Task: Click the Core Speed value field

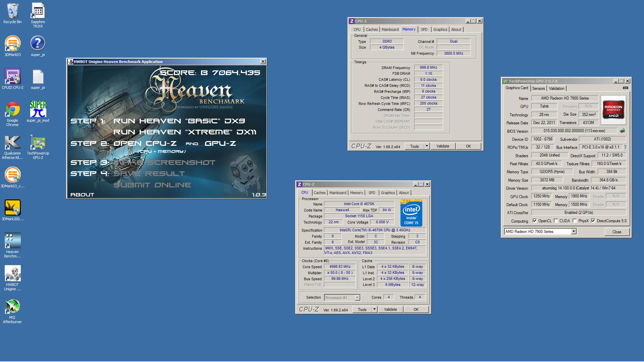Action: click(340, 267)
